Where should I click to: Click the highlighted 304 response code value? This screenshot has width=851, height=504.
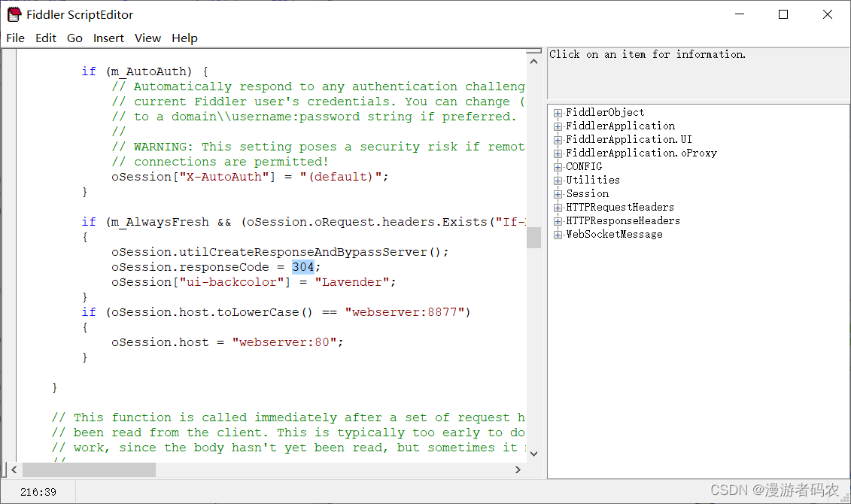302,267
